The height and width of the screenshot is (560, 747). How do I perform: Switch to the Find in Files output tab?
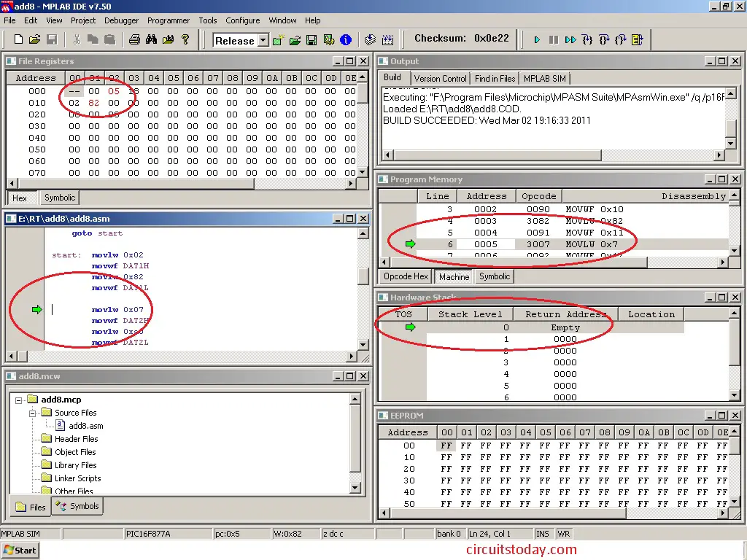495,79
